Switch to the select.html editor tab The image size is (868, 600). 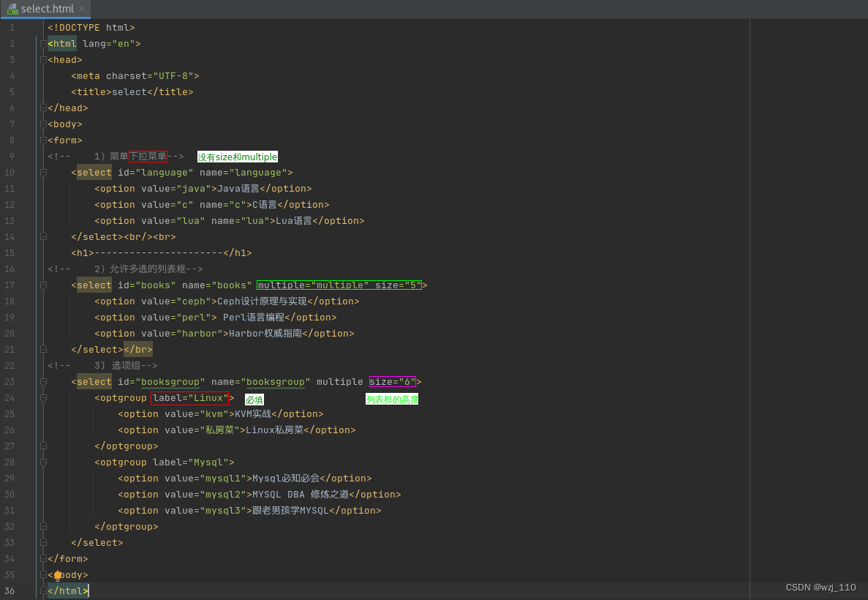pos(47,9)
